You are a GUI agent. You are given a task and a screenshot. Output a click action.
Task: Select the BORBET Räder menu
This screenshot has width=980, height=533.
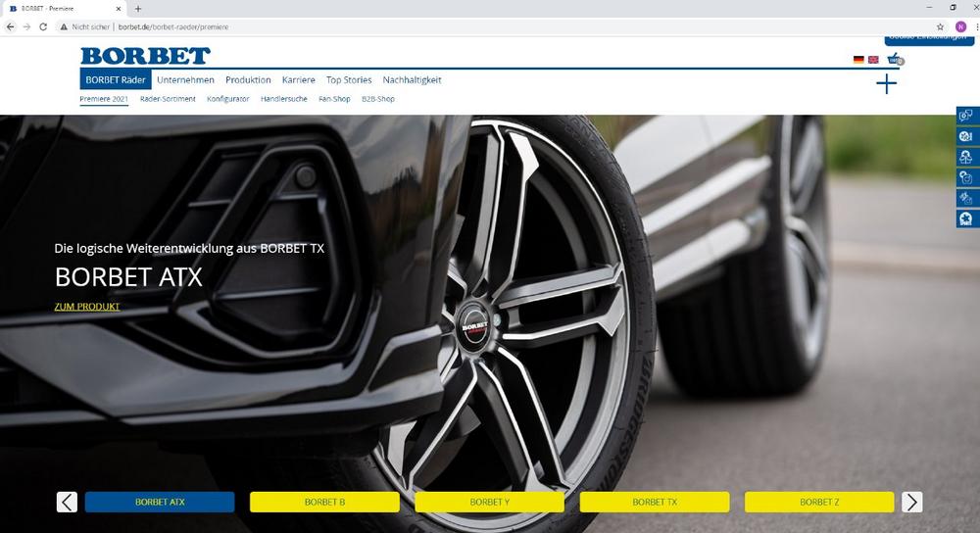pyautogui.click(x=116, y=80)
